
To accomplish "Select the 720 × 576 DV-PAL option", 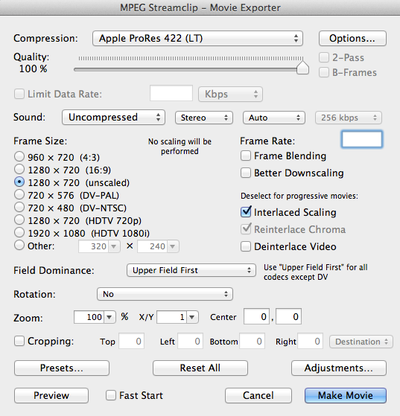I will point(19,194).
